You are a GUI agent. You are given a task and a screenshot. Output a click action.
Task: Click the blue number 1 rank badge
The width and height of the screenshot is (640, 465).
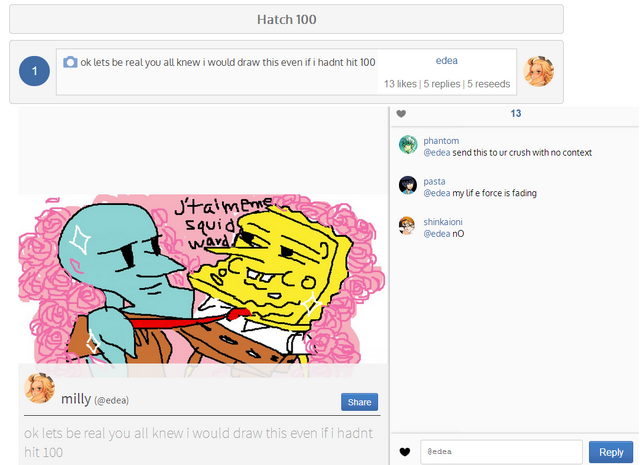pos(34,71)
